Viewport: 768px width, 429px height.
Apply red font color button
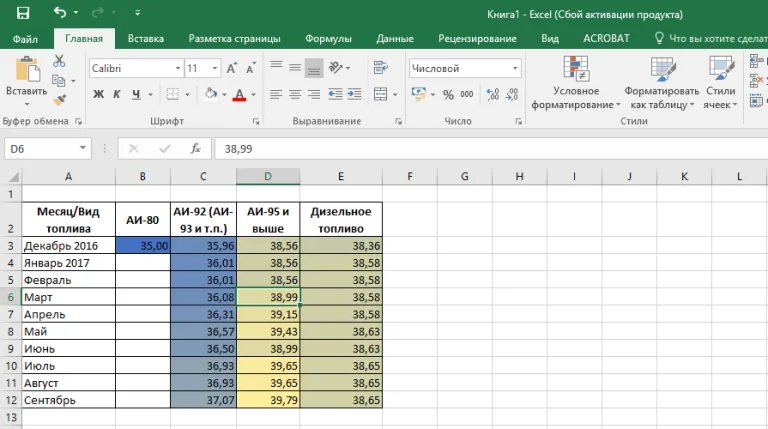pos(239,94)
